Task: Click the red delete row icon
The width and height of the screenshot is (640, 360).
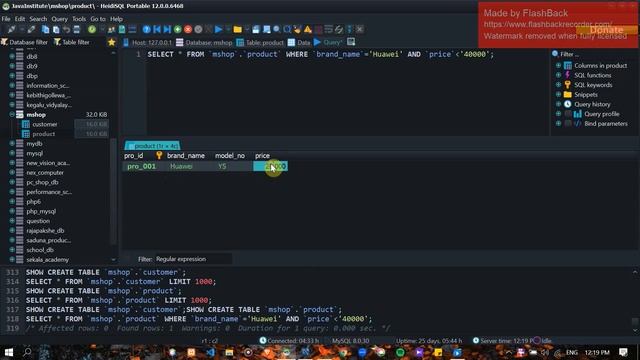Action: (188, 29)
